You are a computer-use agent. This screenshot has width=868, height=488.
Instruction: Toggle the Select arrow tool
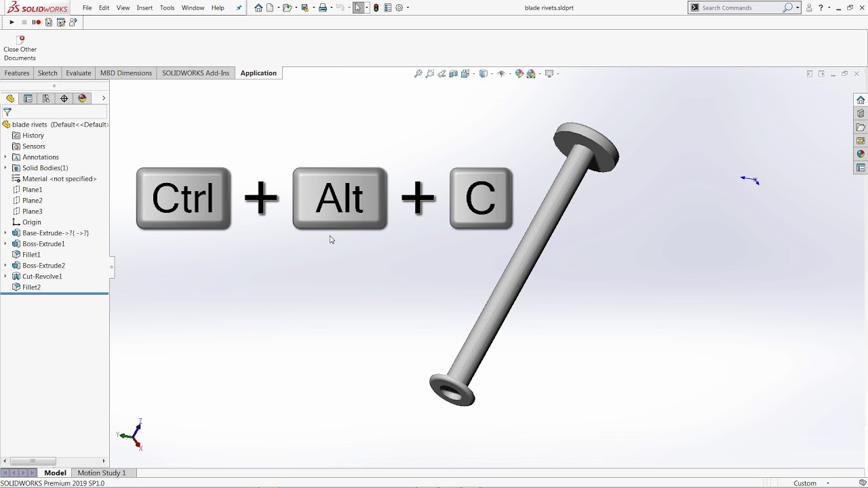tap(358, 7)
